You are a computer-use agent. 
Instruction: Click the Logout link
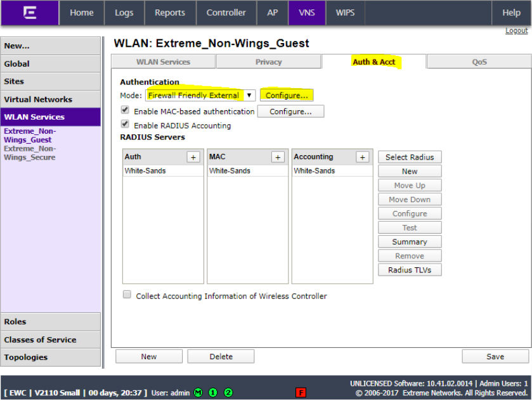click(516, 31)
